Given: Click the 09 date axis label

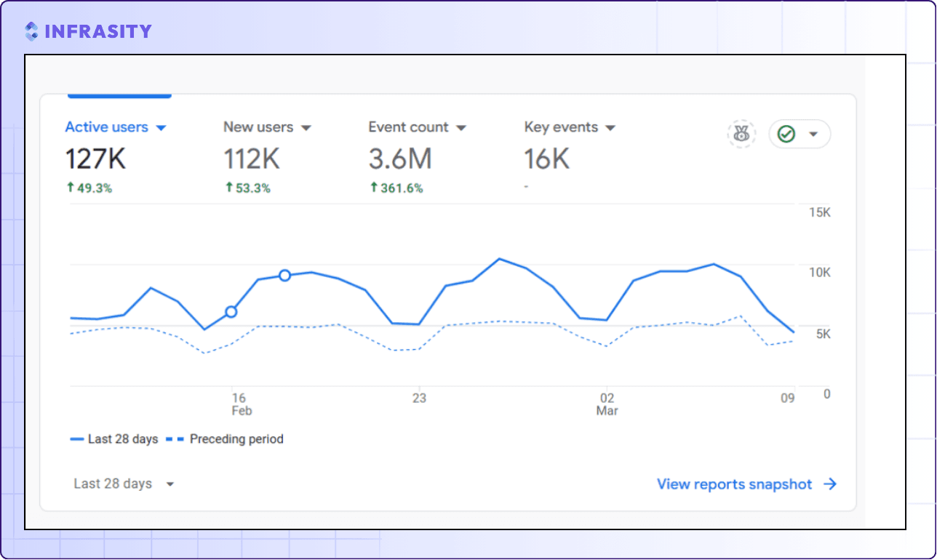Looking at the screenshot, I should point(788,399).
